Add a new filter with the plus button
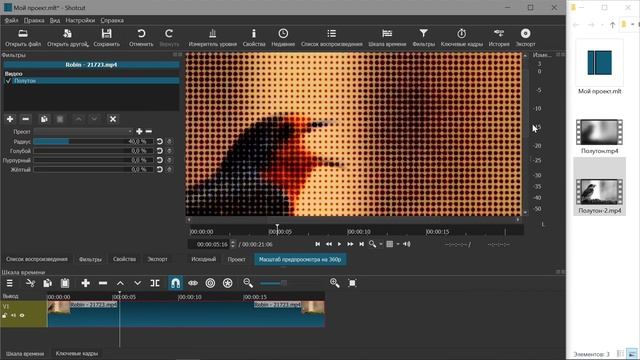The image size is (640, 360). pos(10,119)
